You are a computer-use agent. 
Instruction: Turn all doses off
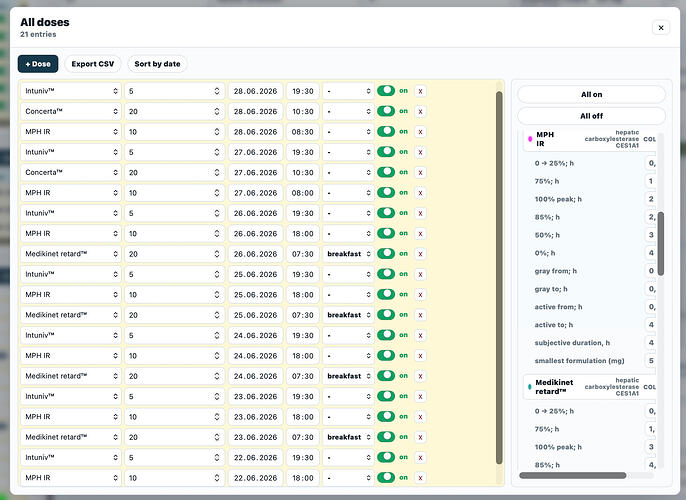tap(592, 116)
